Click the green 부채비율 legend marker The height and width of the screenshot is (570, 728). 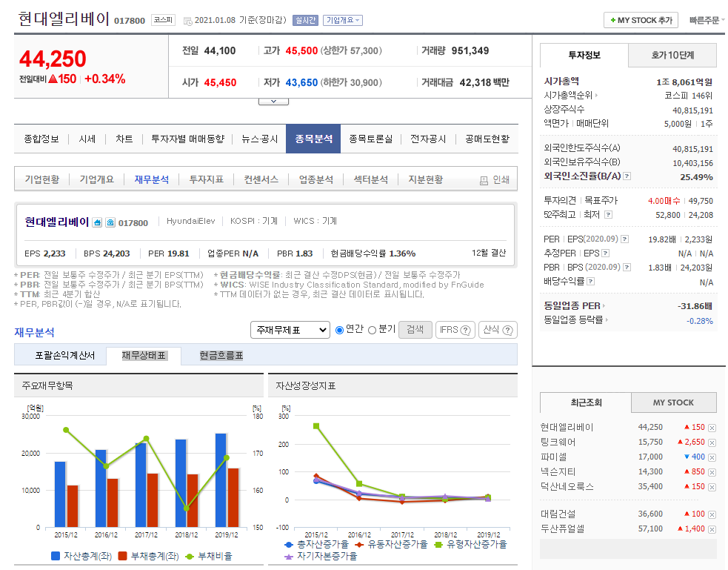tap(190, 557)
